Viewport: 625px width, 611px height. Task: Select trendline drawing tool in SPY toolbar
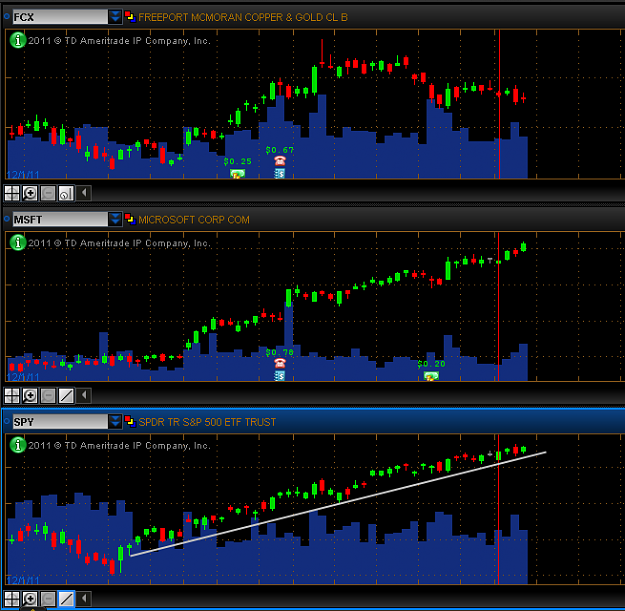point(66,598)
